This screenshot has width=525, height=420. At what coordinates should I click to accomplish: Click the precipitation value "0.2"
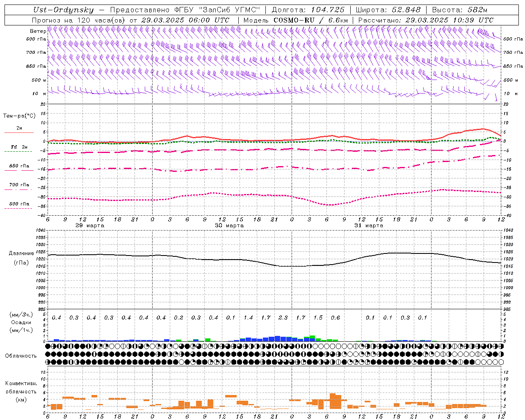[x=178, y=318]
